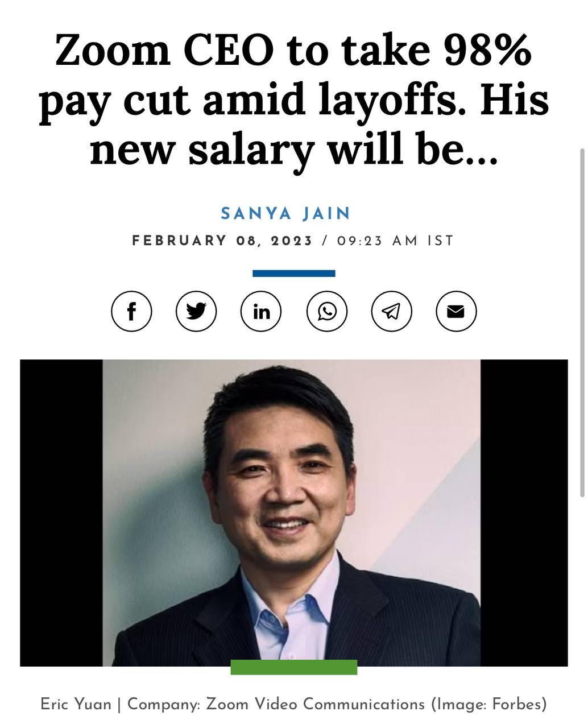The image size is (588, 728).
Task: Share the article via LinkedIn icon
Action: pos(261,311)
